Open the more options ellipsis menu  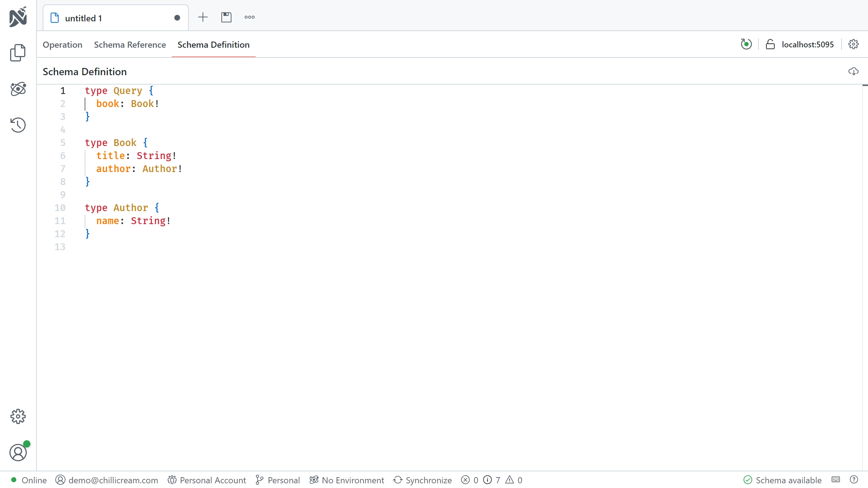coord(250,17)
